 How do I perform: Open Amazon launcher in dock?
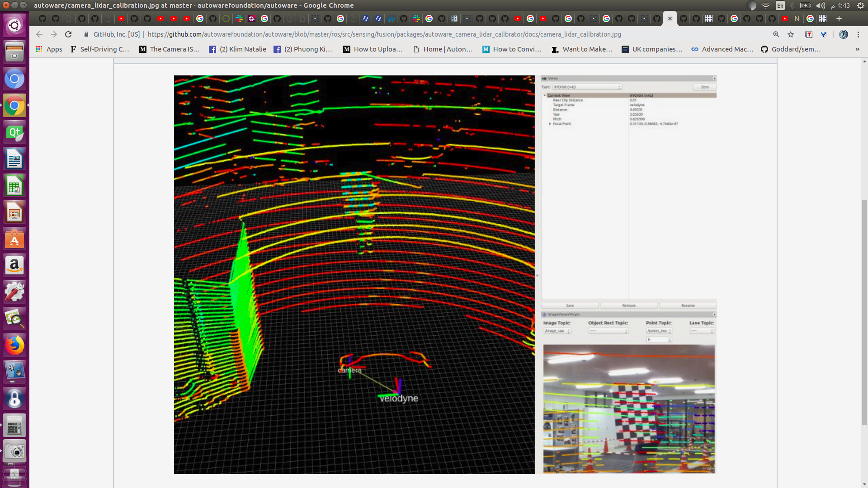[x=14, y=266]
